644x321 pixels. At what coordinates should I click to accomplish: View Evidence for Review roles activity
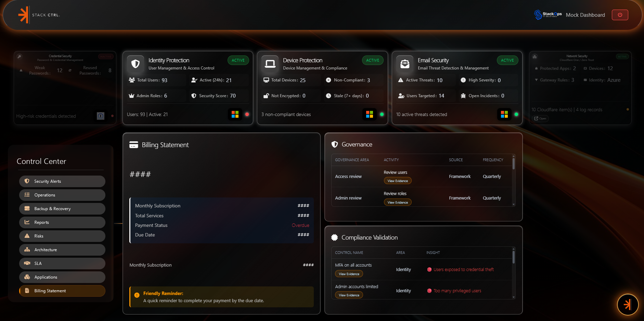[x=398, y=202]
